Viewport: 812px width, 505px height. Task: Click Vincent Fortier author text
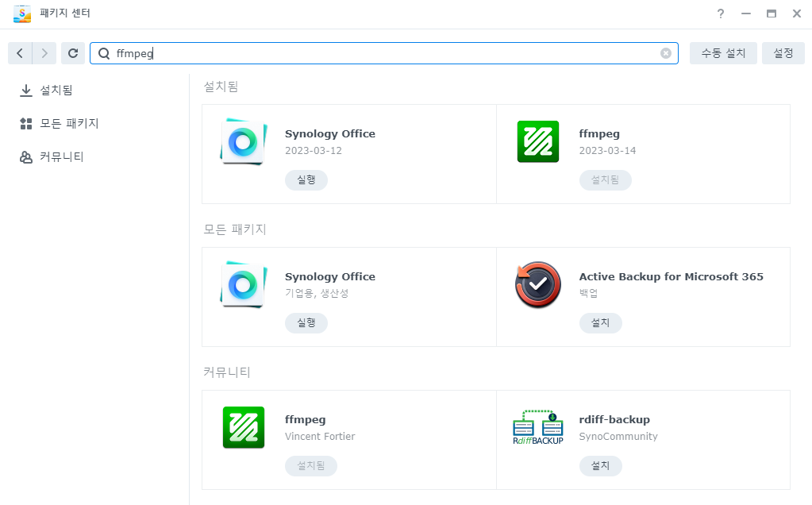[320, 436]
